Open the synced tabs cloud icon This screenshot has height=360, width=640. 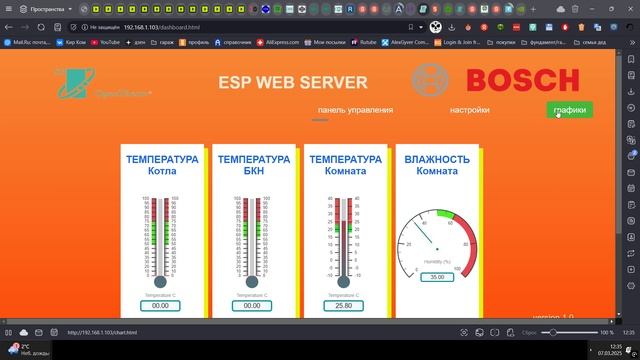(x=561, y=9)
